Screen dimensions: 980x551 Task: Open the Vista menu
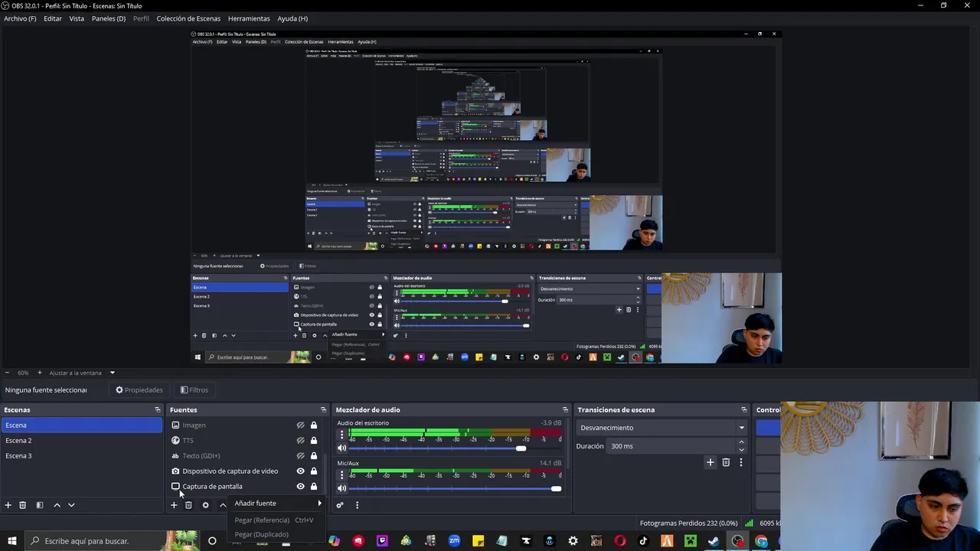click(77, 18)
